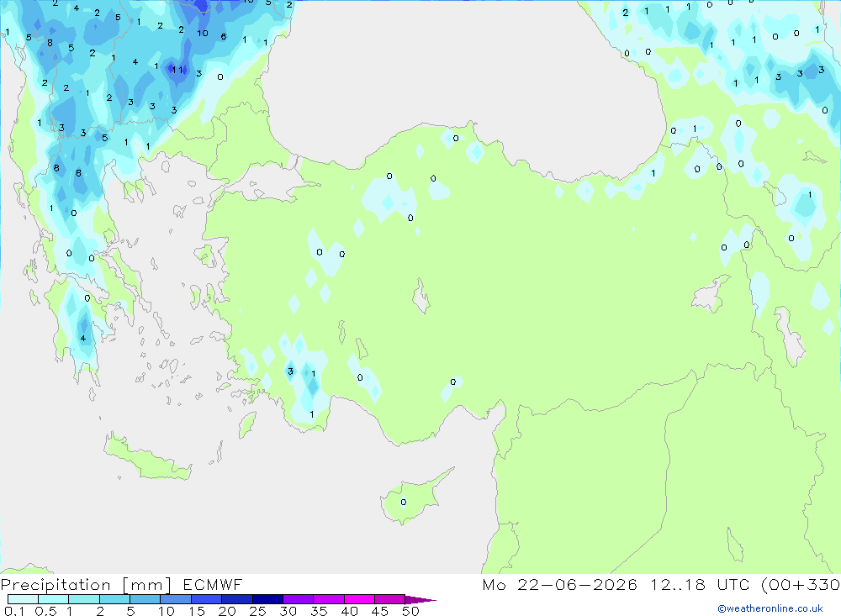Image resolution: width=841 pixels, height=616 pixels.
Task: Click the above-50 mm arrow tip of legend
Action: coord(420,600)
